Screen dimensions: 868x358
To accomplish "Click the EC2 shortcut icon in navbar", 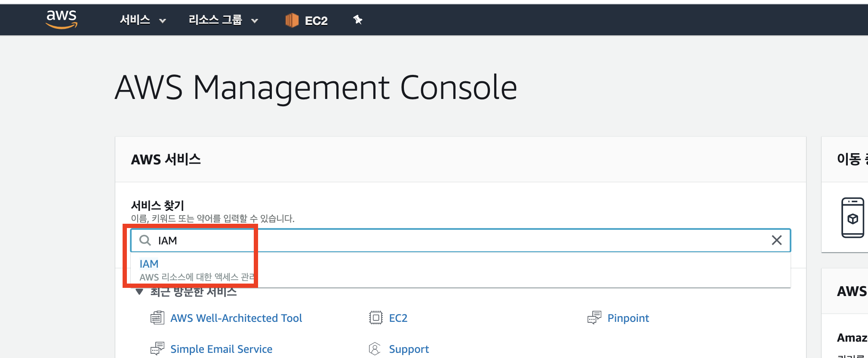I will pos(292,20).
